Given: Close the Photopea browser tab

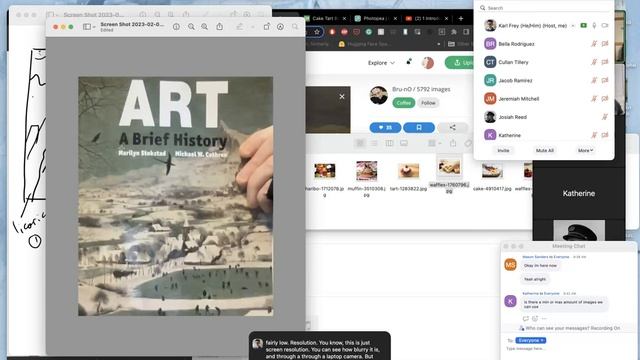Looking at the screenshot, I should click(395, 18).
